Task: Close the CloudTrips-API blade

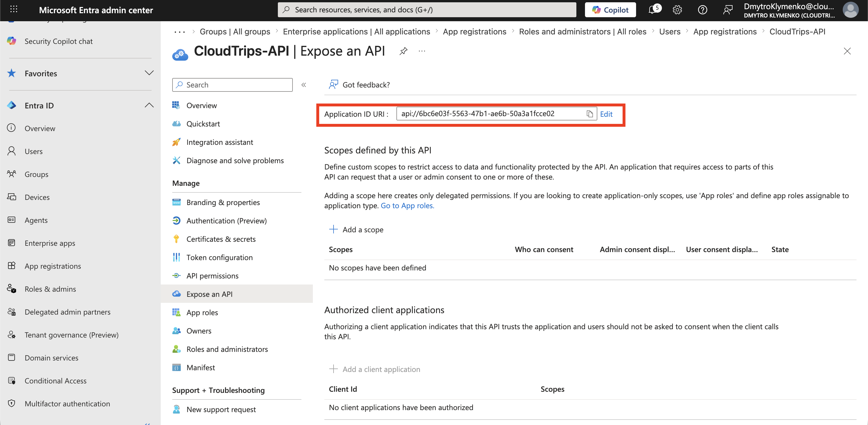Action: [847, 51]
